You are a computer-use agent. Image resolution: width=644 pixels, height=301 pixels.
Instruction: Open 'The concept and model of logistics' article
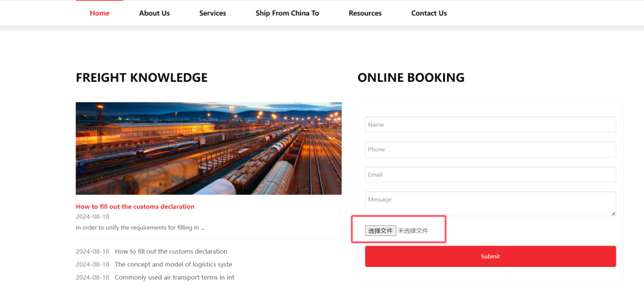coord(173,264)
